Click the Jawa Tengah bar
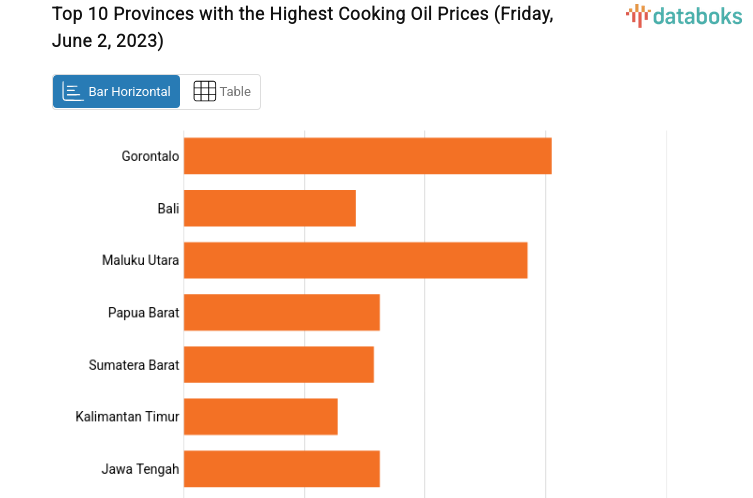 282,468
